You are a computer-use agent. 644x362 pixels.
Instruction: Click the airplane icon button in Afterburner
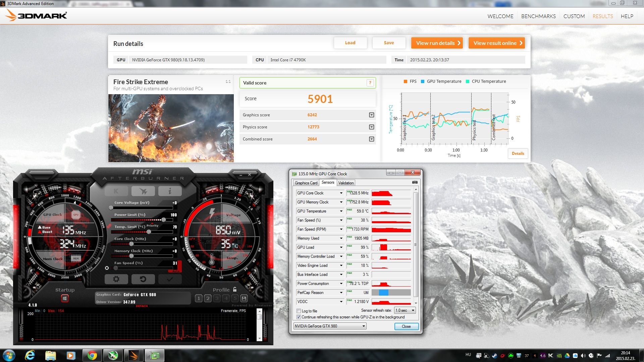pos(143,191)
